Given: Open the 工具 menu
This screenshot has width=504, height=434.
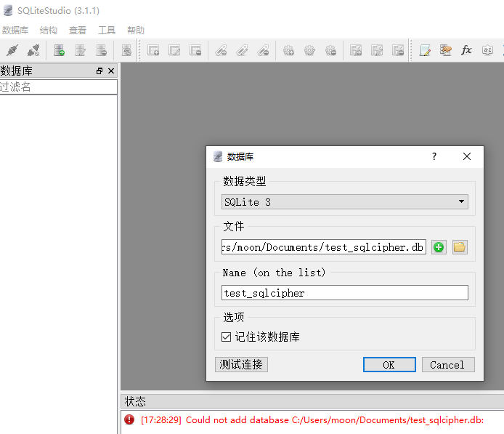Looking at the screenshot, I should (x=107, y=31).
